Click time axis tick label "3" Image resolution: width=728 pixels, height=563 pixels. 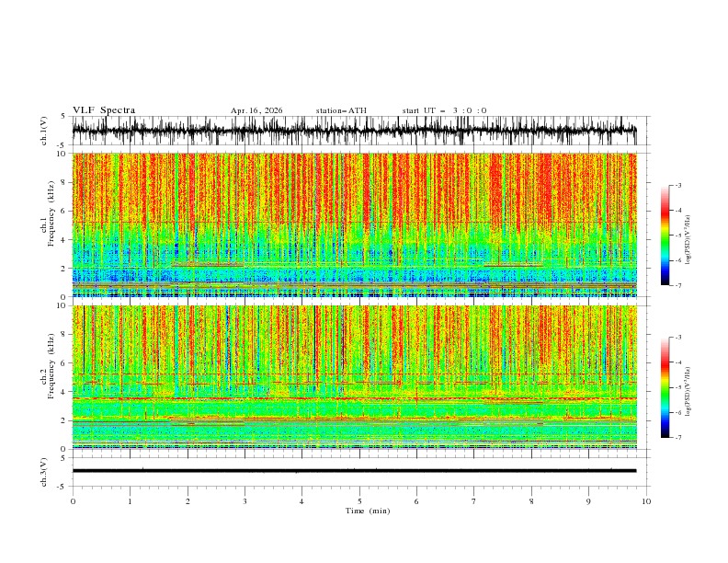point(245,501)
